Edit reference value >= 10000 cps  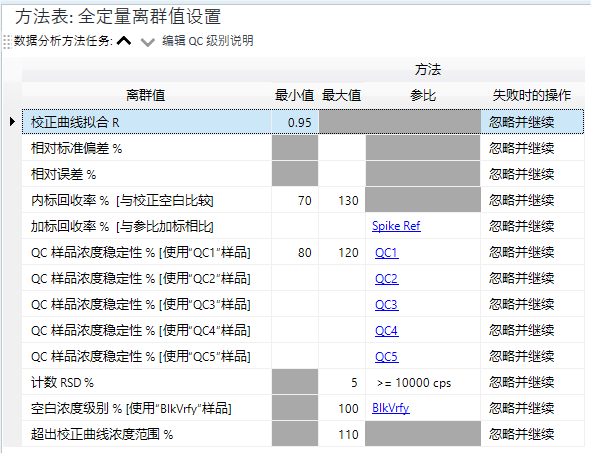[x=423, y=382]
